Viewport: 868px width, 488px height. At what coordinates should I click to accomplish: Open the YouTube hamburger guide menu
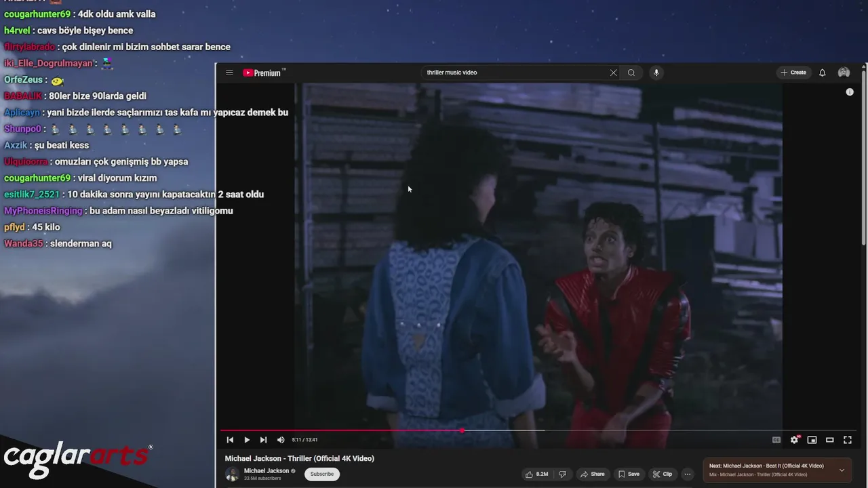pos(229,73)
